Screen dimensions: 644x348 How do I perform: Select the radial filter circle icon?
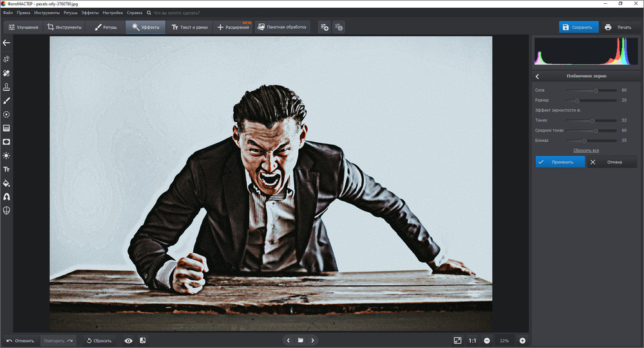click(6, 114)
